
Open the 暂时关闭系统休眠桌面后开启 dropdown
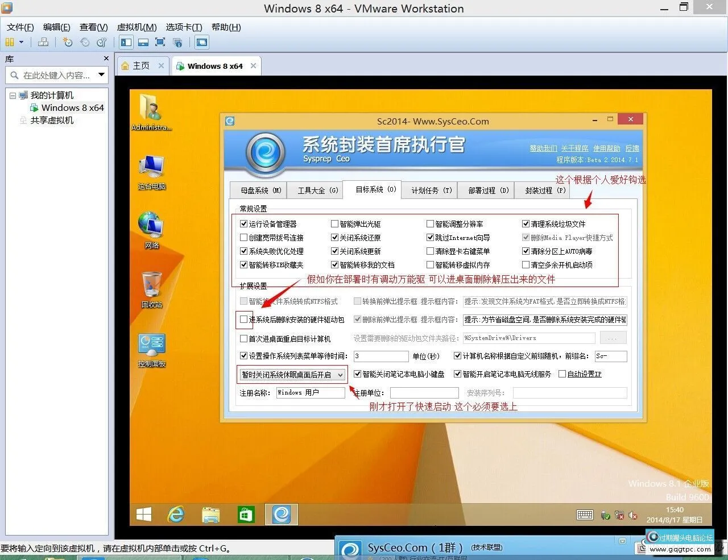pos(341,375)
